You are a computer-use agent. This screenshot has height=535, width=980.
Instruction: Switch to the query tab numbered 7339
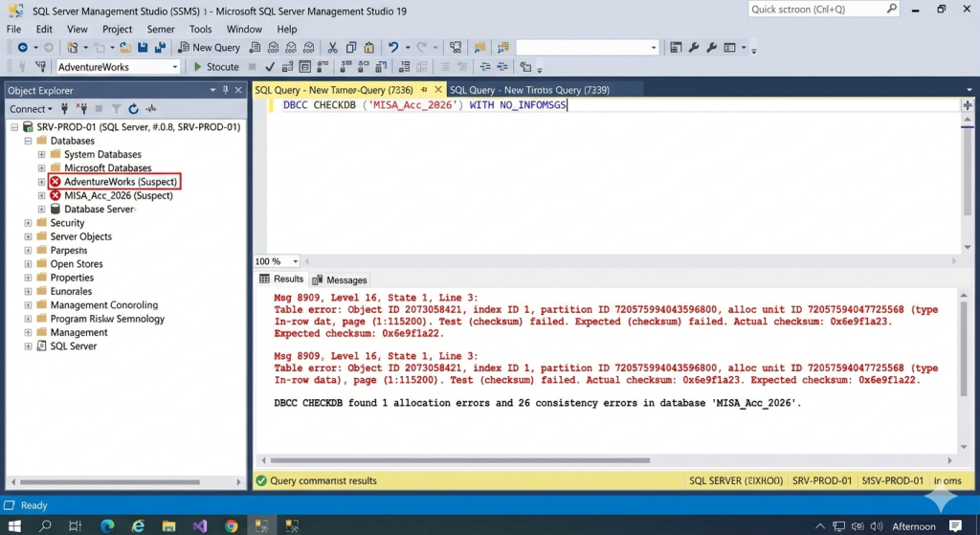(529, 90)
